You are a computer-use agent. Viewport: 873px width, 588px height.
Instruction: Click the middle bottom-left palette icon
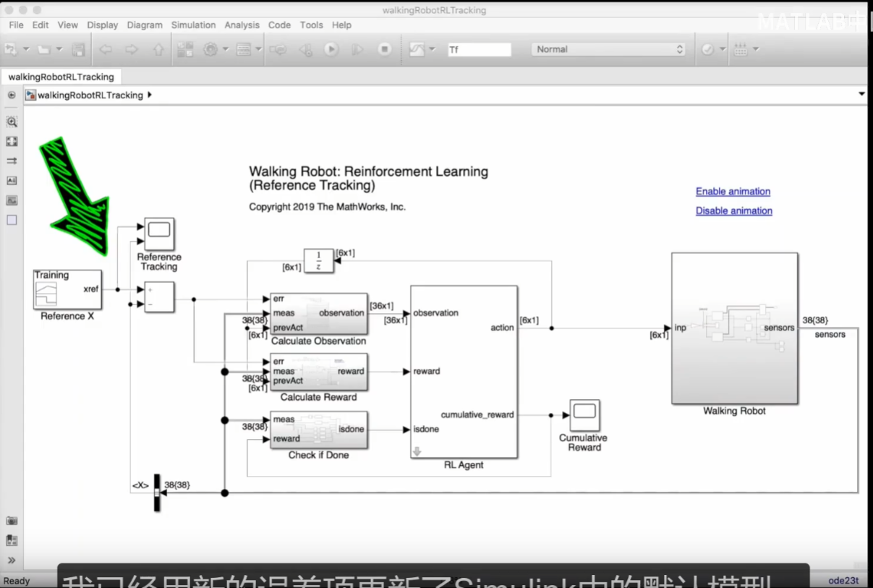click(x=12, y=540)
